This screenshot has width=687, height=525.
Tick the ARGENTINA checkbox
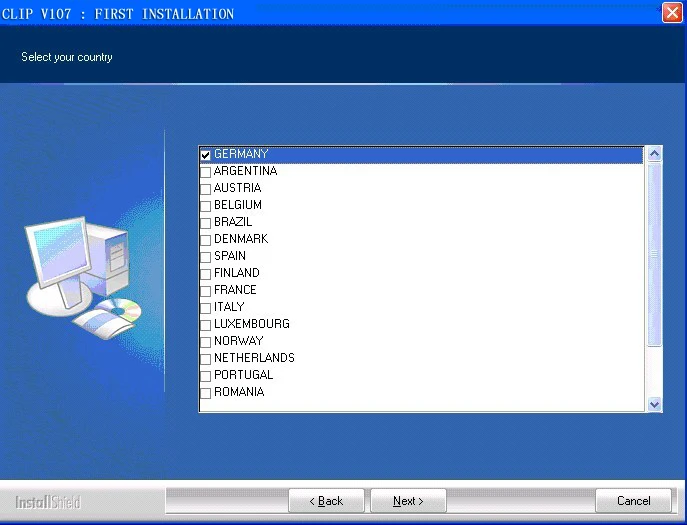coord(205,172)
